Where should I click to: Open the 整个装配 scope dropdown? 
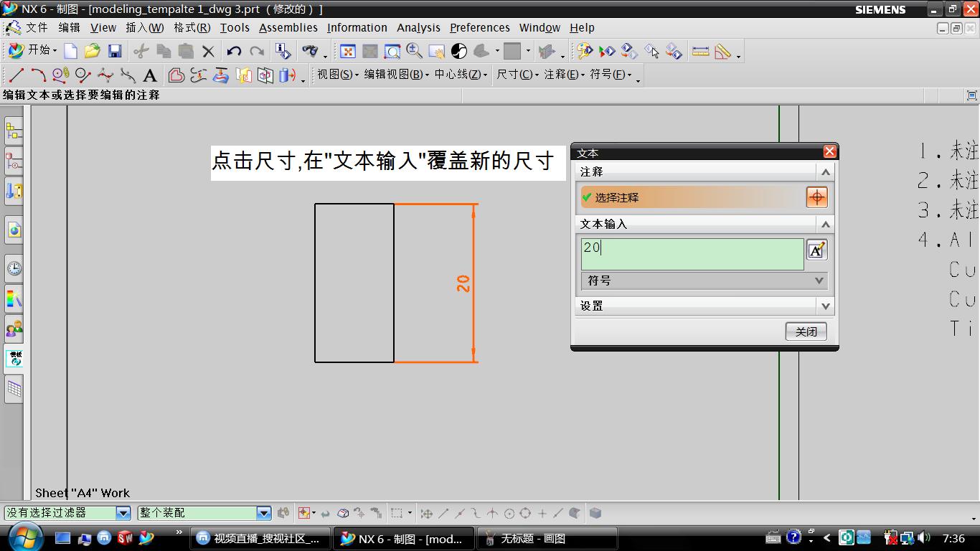click(x=264, y=513)
